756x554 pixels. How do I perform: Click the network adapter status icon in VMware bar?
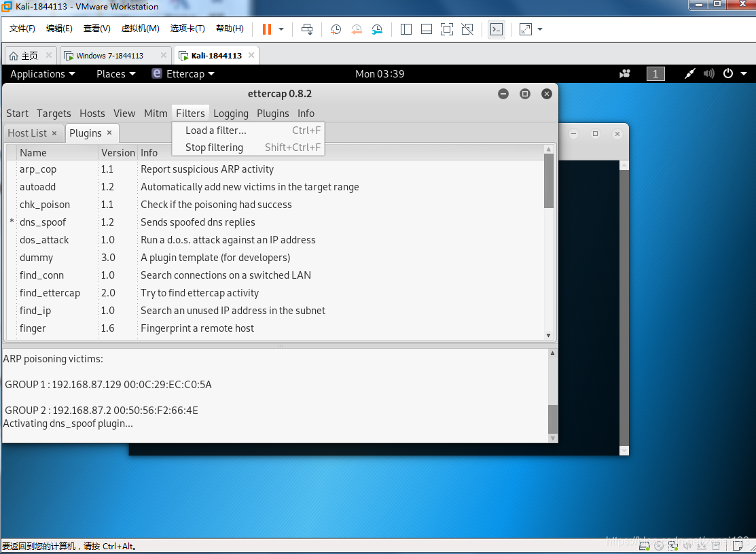coord(673,546)
